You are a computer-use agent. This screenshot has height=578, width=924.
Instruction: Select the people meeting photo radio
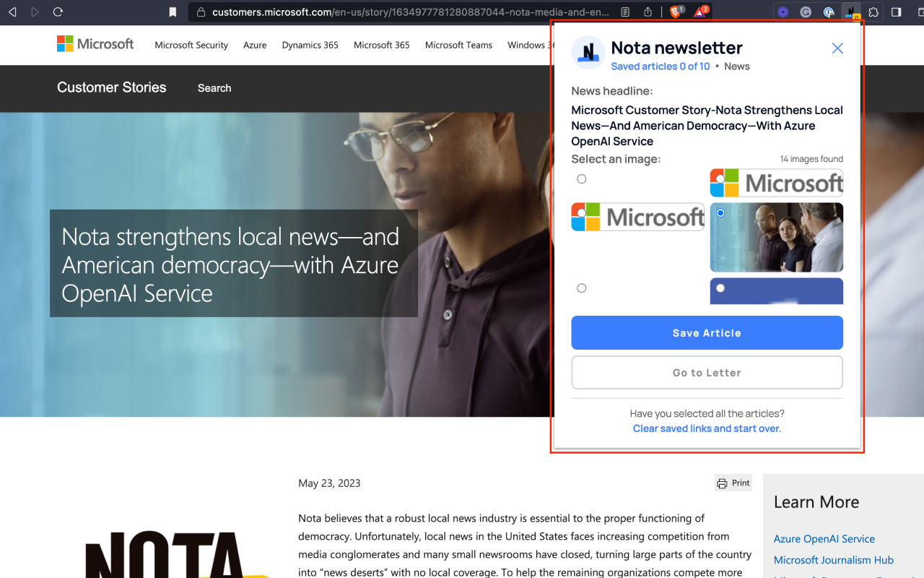click(720, 213)
